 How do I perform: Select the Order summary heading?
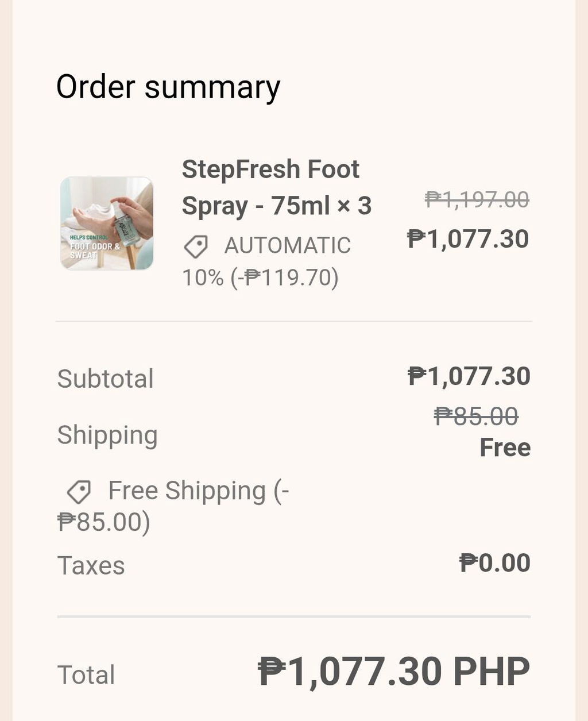[x=168, y=87]
